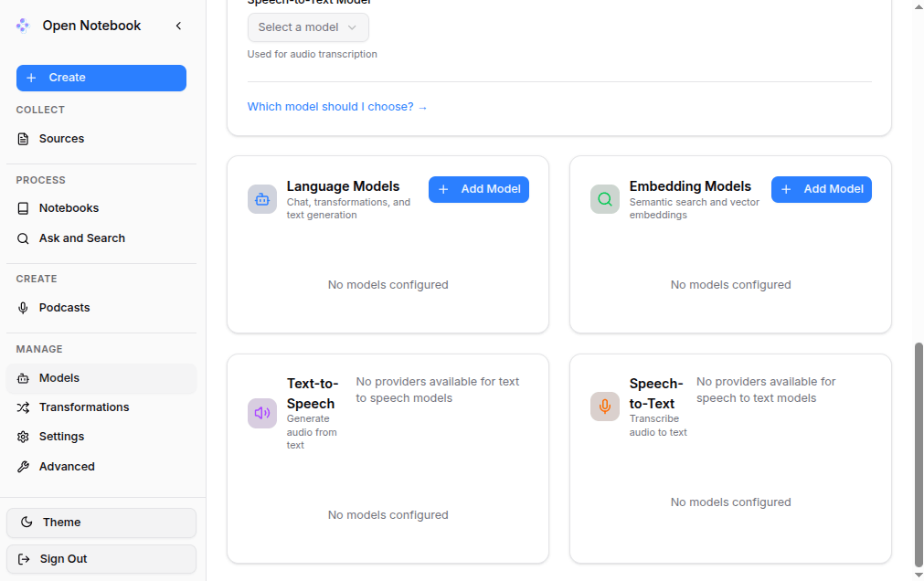Click the Sign Out button
Viewport: 924px width, 581px height.
pos(101,559)
